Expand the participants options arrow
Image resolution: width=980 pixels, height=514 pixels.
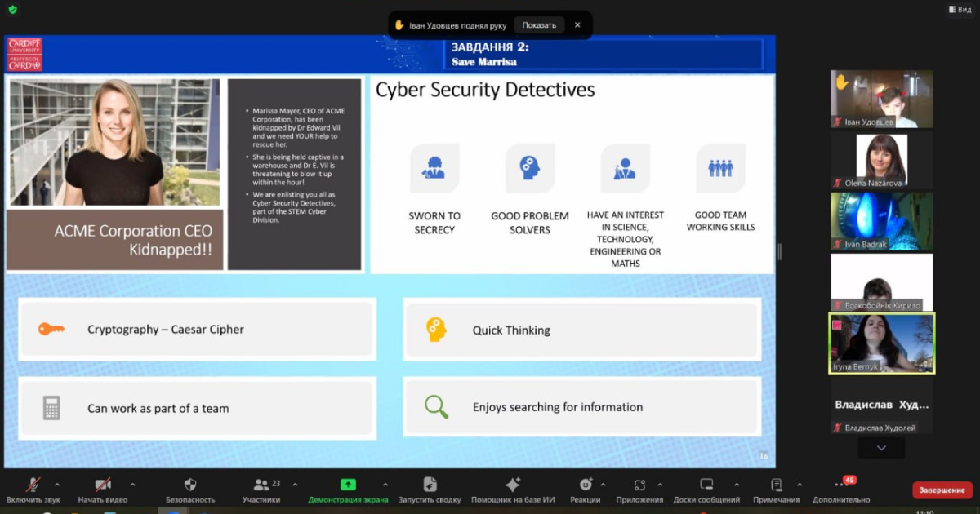pos(295,485)
